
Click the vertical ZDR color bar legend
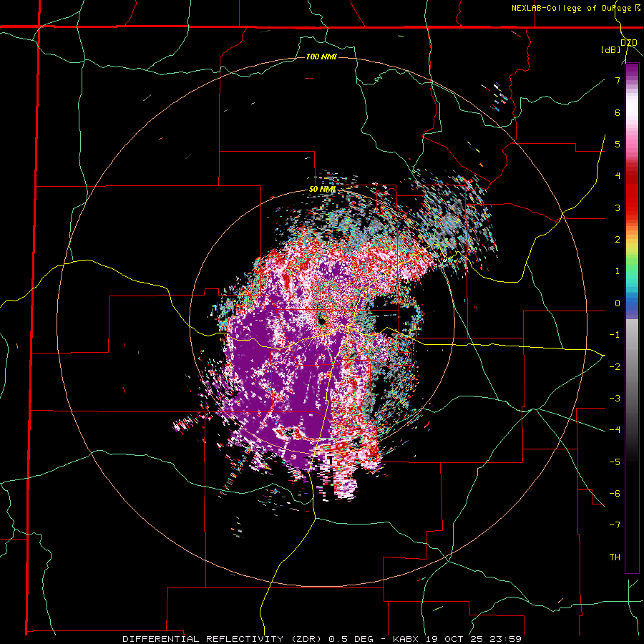click(x=632, y=318)
